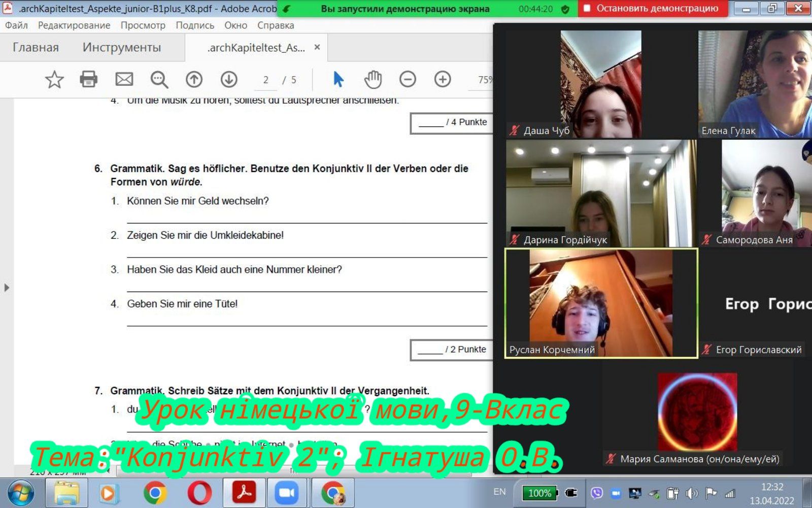The height and width of the screenshot is (508, 812).
Task: Open the Файл menu
Action: [x=16, y=25]
